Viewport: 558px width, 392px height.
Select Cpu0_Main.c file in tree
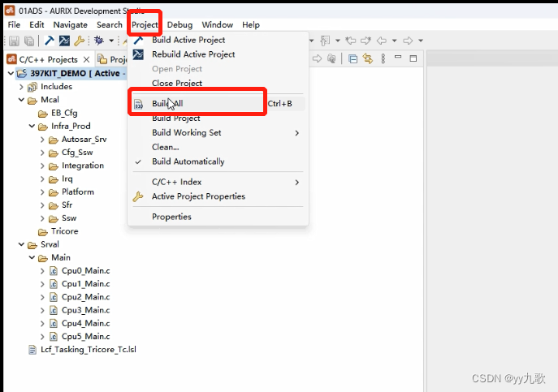coord(84,271)
